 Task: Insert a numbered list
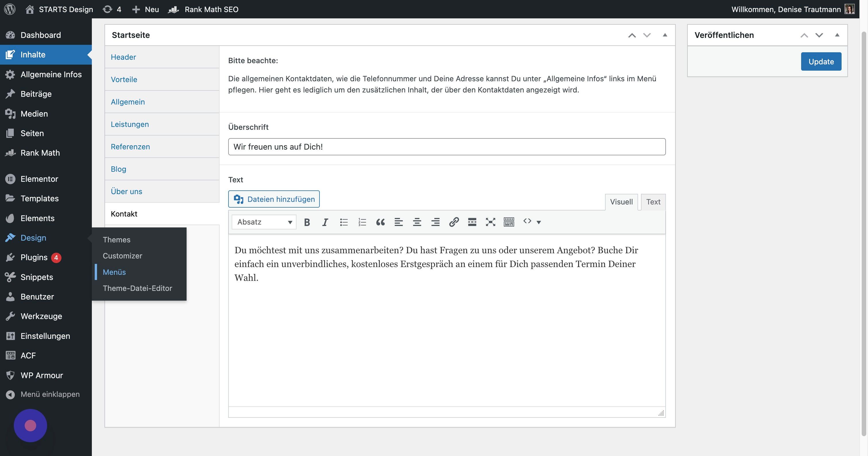coord(362,222)
